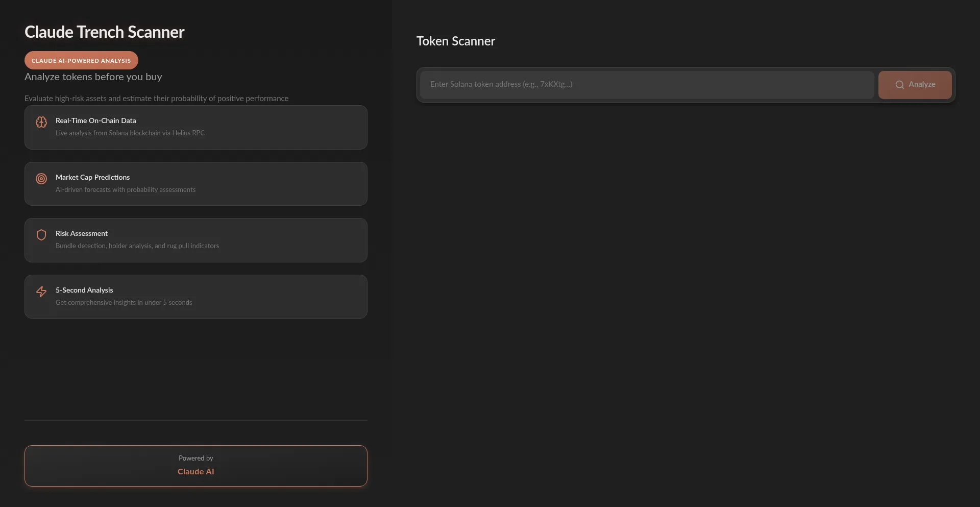Select the 5-Second Analysis card title
The height and width of the screenshot is (507, 980).
[84, 290]
